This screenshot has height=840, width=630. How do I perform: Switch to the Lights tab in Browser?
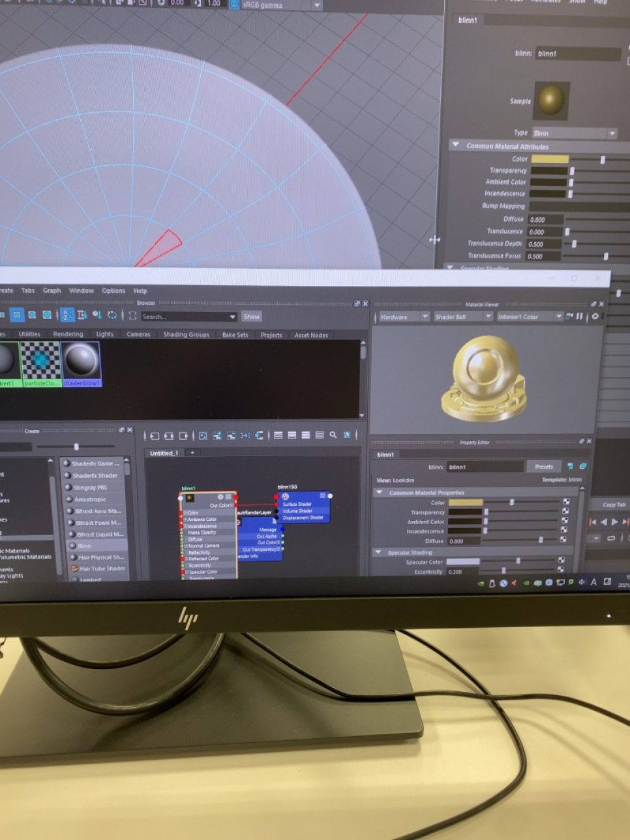click(104, 334)
